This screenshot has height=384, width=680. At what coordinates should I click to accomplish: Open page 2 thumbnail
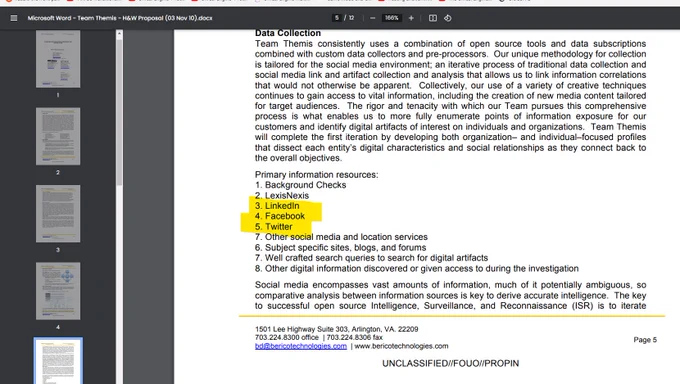[x=58, y=136]
